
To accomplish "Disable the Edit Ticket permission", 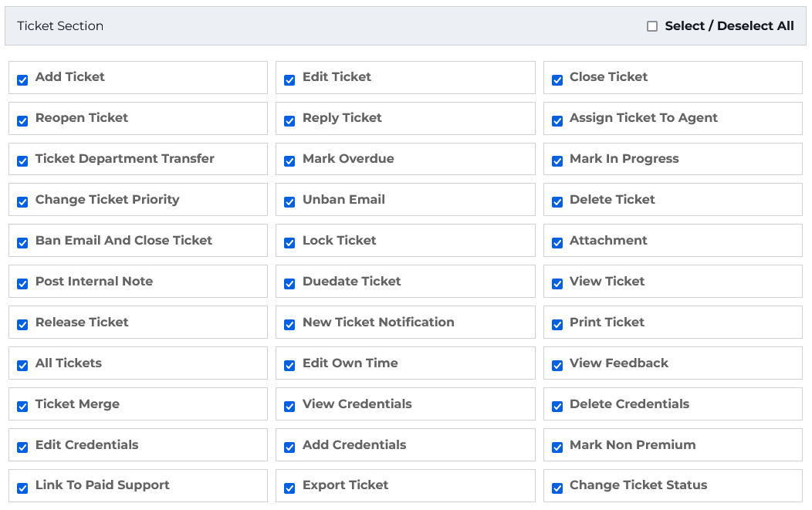I will [289, 80].
